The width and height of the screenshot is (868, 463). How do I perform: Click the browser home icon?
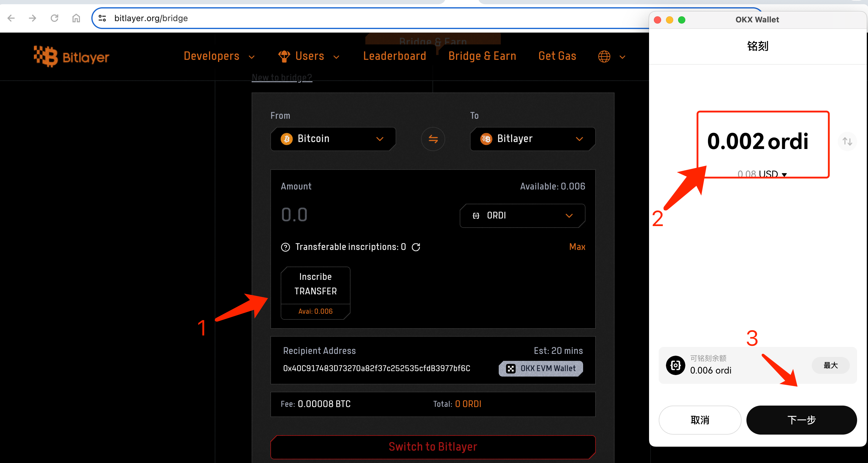click(76, 18)
